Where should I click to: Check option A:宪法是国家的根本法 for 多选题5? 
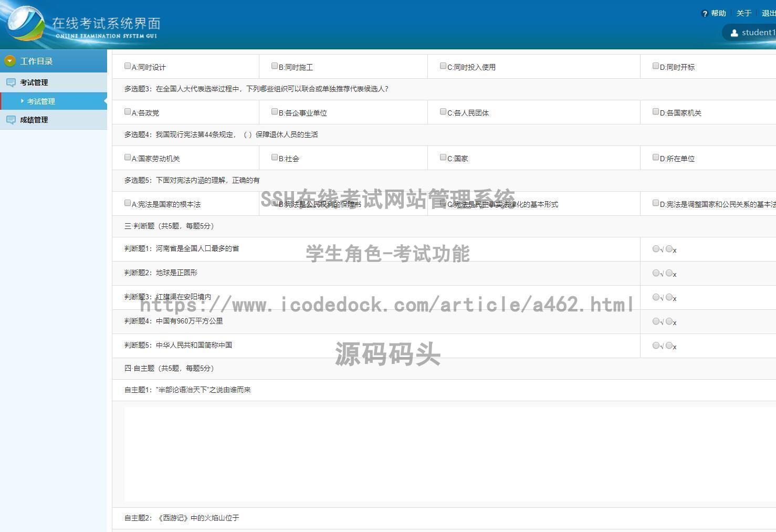point(128,202)
